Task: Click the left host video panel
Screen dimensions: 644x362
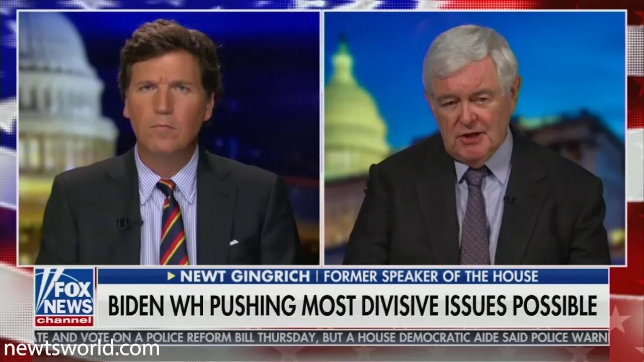Action: (169, 138)
